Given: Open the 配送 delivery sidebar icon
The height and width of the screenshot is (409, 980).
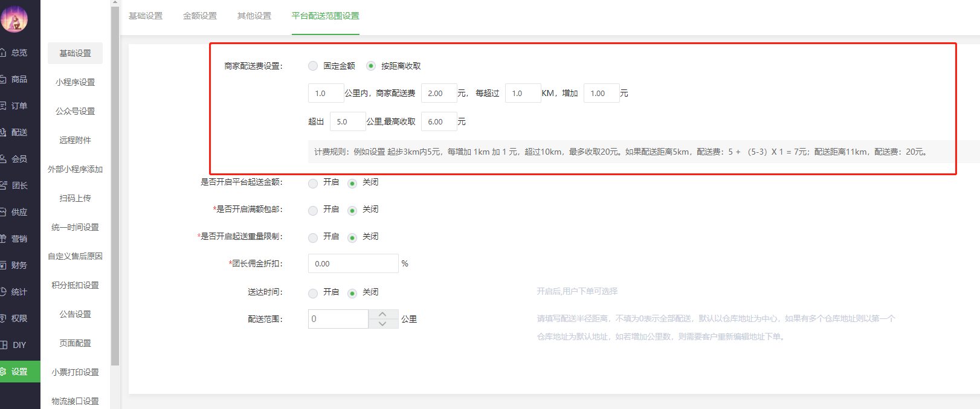Looking at the screenshot, I should tap(3, 132).
